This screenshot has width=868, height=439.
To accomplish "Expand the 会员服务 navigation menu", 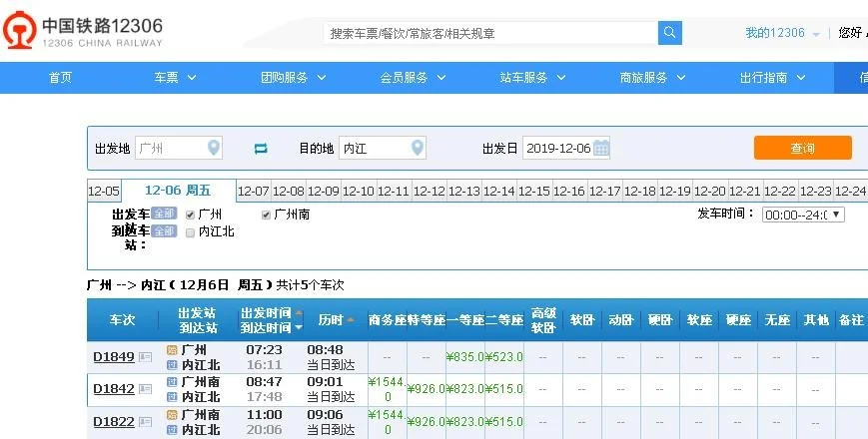I will tap(413, 78).
